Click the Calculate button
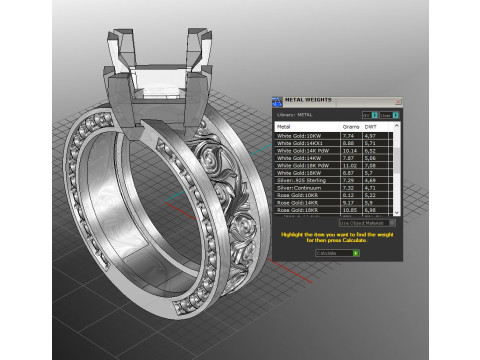This screenshot has width=480, height=360. pyautogui.click(x=337, y=253)
